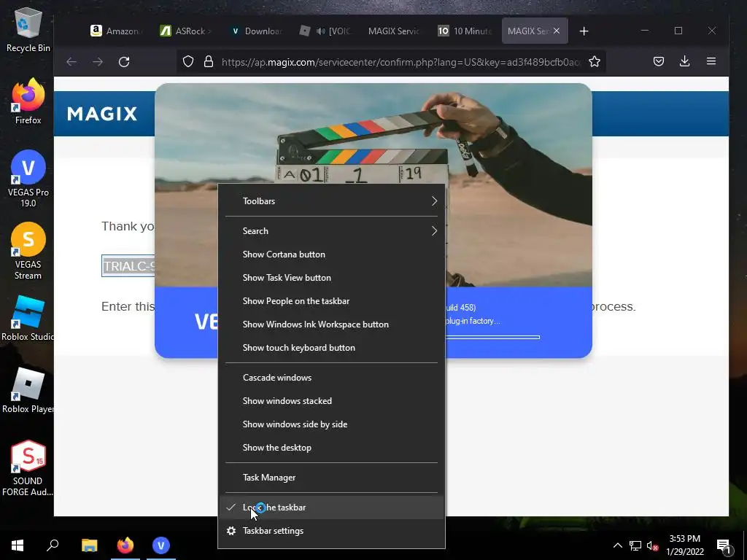
Task: Show hidden system tray icons
Action: [x=617, y=545]
